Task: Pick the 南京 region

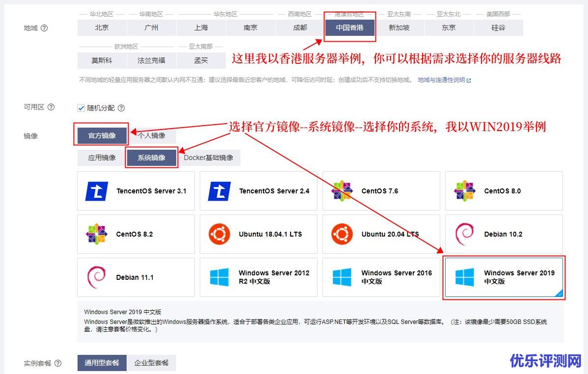Action: pos(250,28)
